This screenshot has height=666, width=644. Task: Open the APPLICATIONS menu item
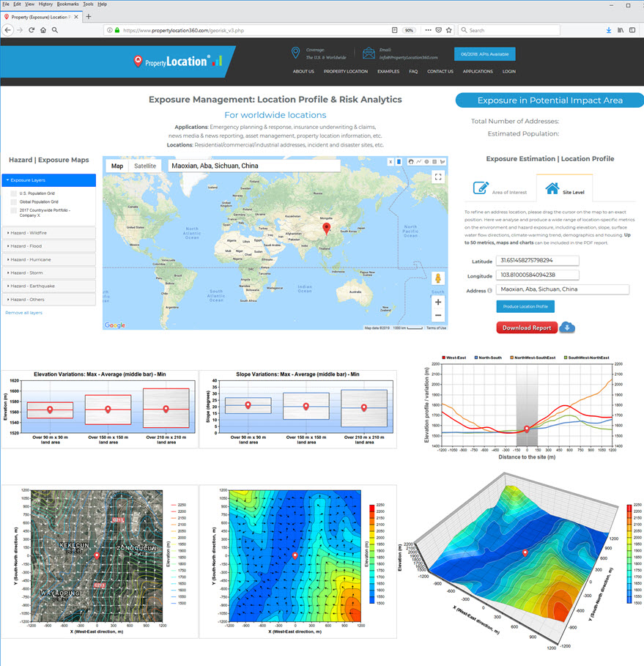(478, 71)
